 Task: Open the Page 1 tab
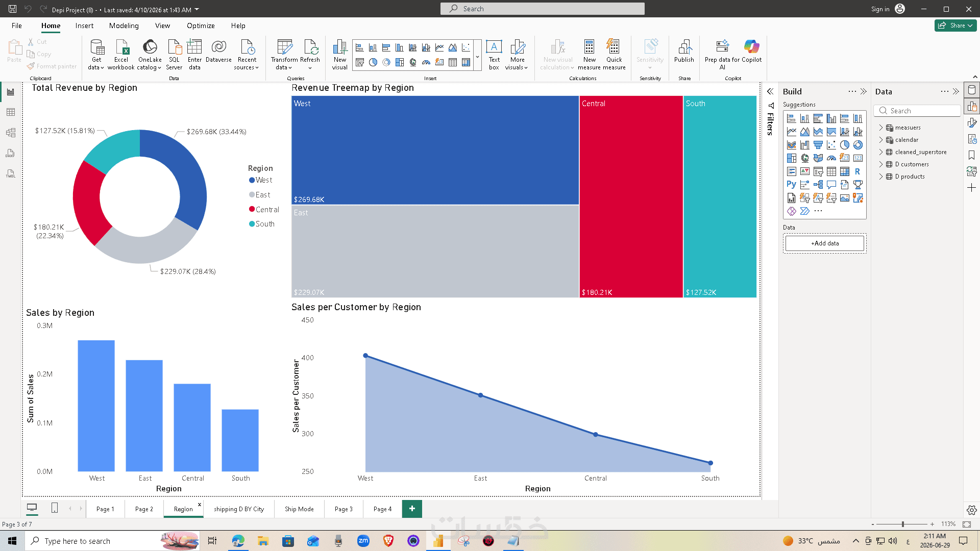point(105,509)
